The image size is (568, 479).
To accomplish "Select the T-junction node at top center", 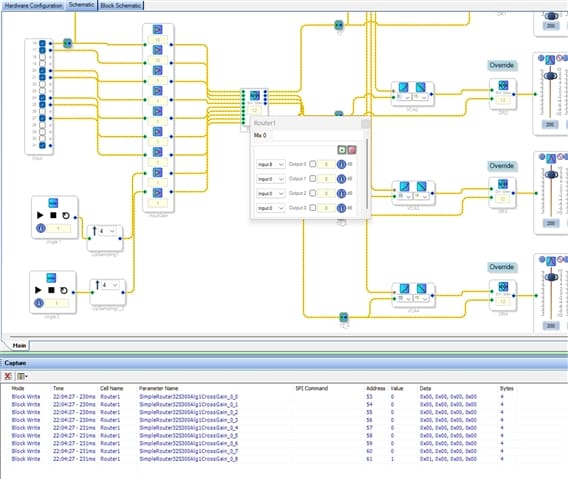I will [x=339, y=25].
